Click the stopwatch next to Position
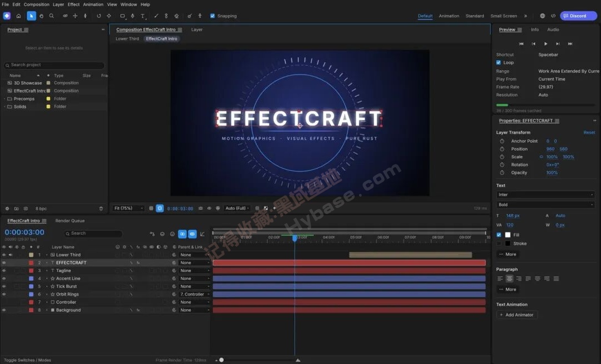The height and width of the screenshot is (364, 601). (502, 149)
